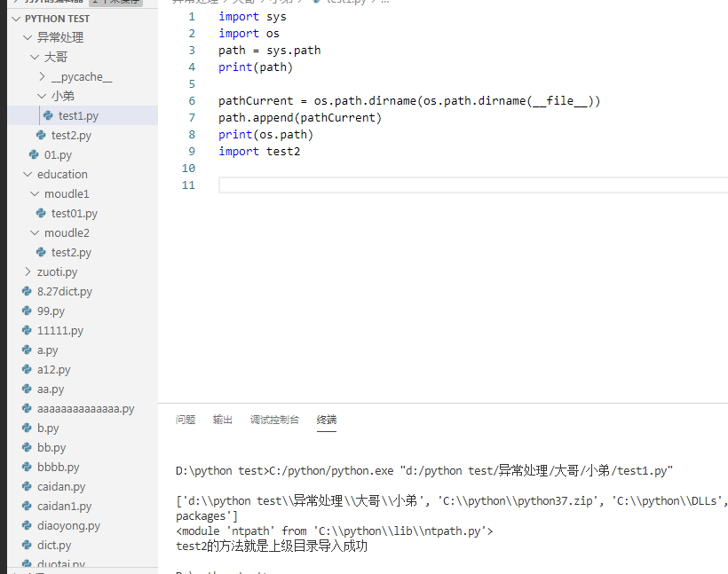Viewport: 728px width, 574px height.
Task: Collapse the moudle1 folder chevron
Action: 35,194
